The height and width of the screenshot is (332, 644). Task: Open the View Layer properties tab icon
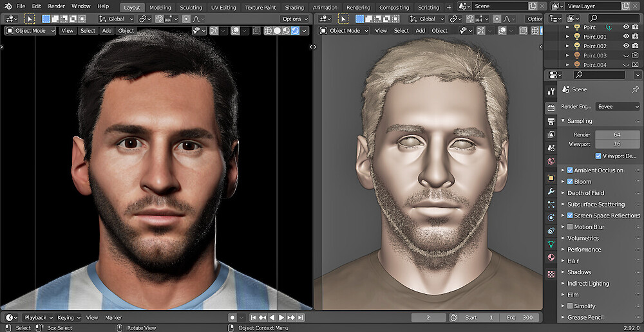tap(551, 134)
